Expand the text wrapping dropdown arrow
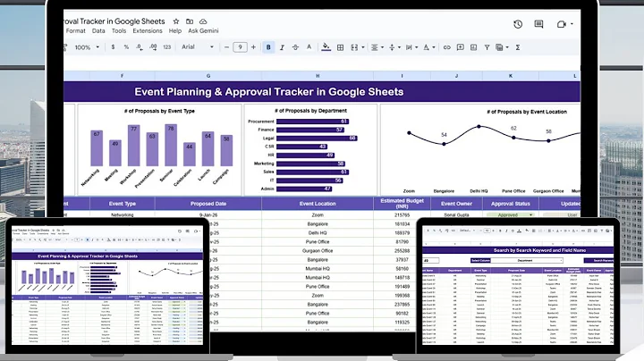This screenshot has height=361, width=644. 417,47
